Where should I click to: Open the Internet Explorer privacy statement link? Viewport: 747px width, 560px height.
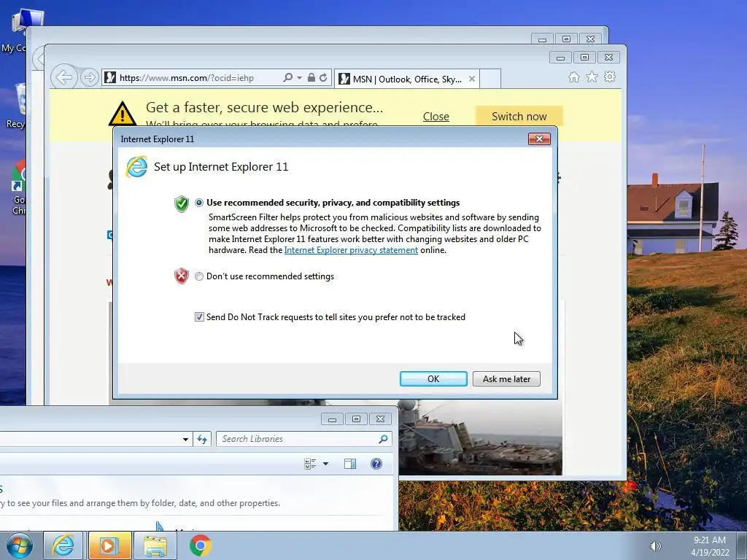[x=351, y=250]
